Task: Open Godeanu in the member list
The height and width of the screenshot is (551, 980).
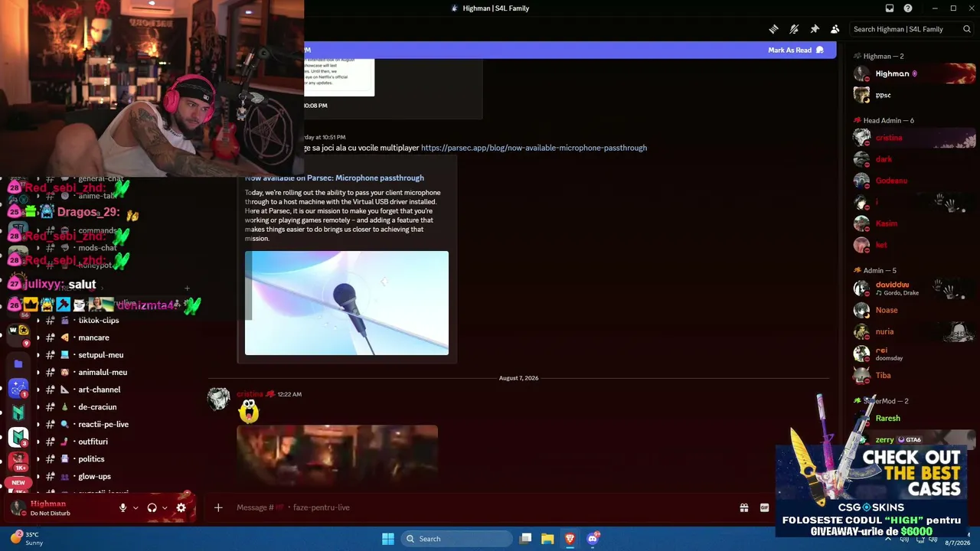Action: coord(914,181)
